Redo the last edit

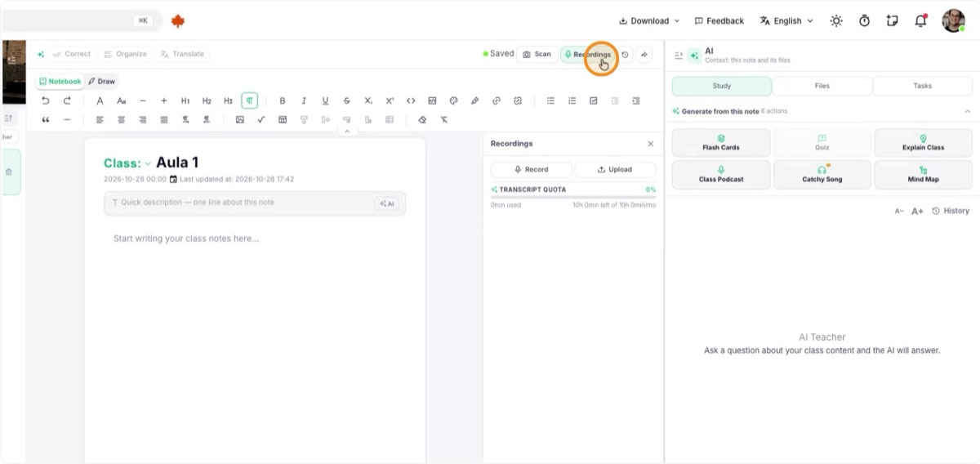[x=67, y=100]
